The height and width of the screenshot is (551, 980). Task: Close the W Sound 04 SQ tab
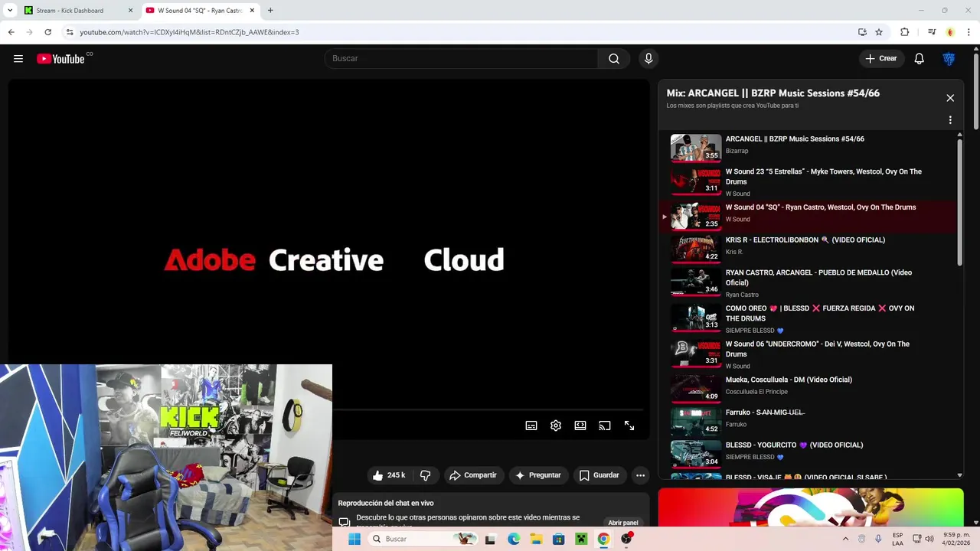[252, 11]
